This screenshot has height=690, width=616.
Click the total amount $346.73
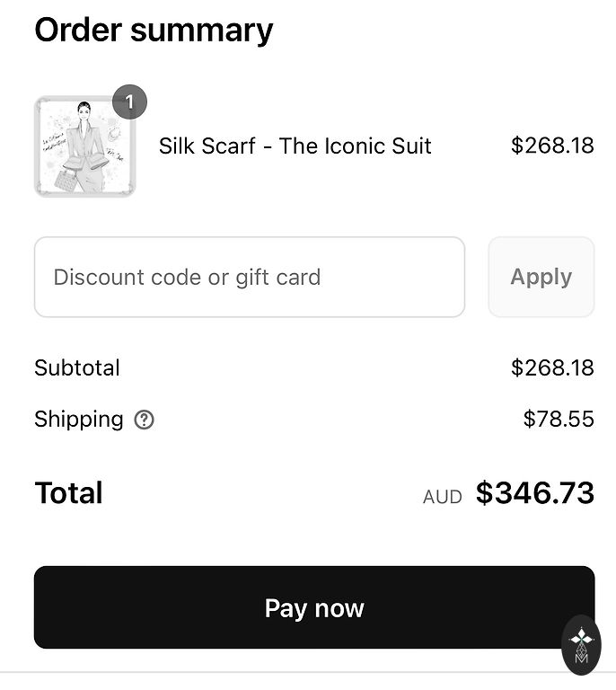[534, 493]
